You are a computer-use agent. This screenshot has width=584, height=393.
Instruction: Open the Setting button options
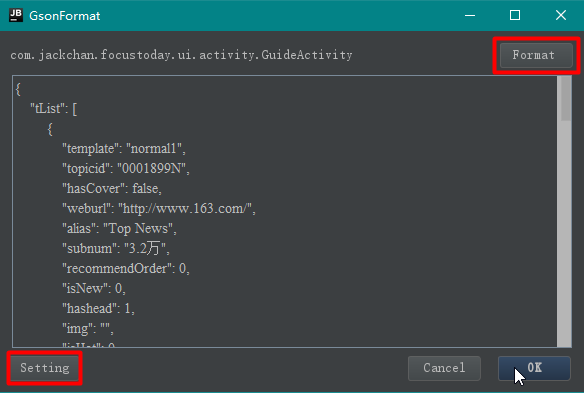coord(45,368)
